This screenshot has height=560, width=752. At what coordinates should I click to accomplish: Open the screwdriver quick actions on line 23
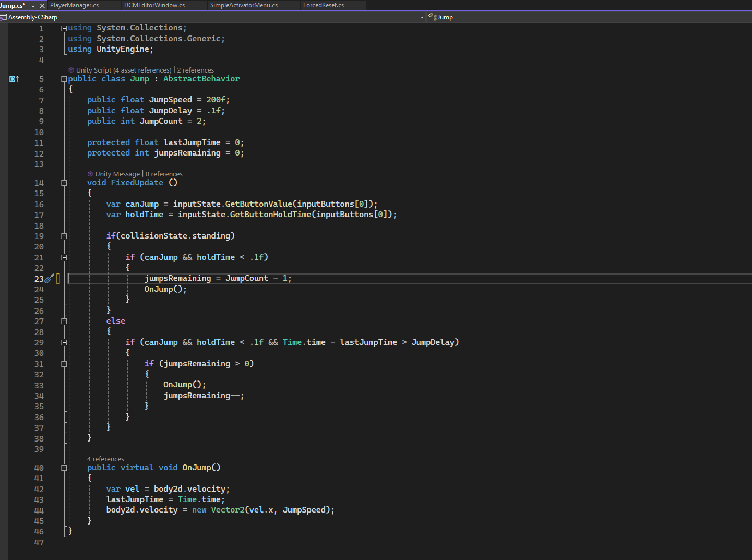click(49, 279)
